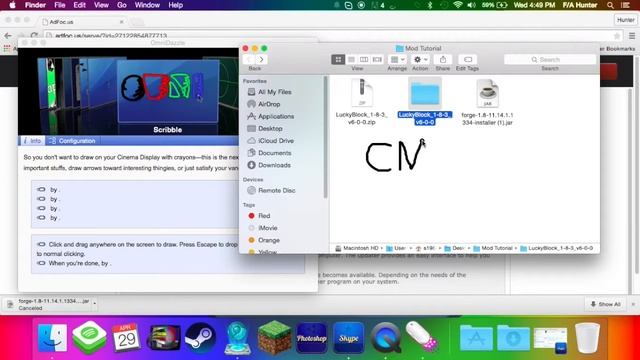
Task: Go forward in Finder window
Action: 261,60
